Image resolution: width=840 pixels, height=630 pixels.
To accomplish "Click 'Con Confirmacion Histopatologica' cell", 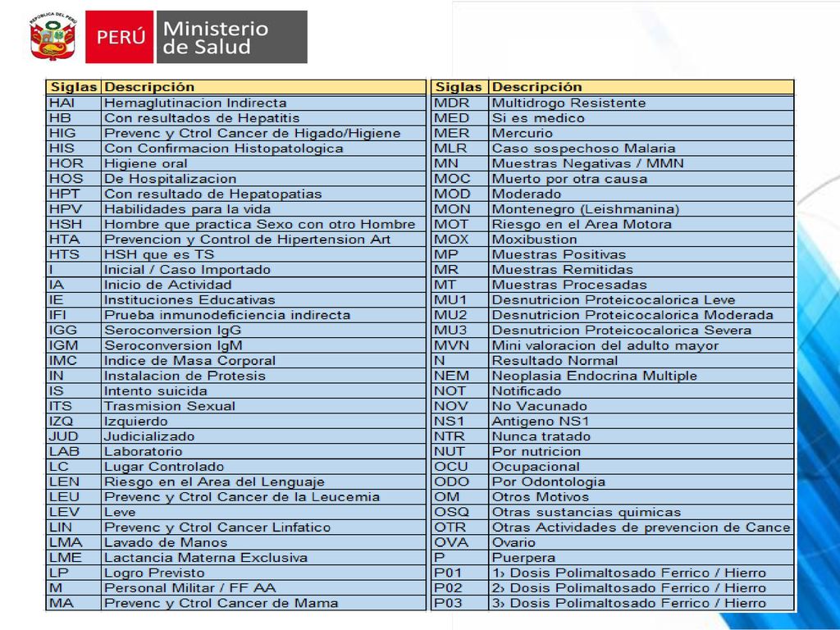I will (x=263, y=148).
